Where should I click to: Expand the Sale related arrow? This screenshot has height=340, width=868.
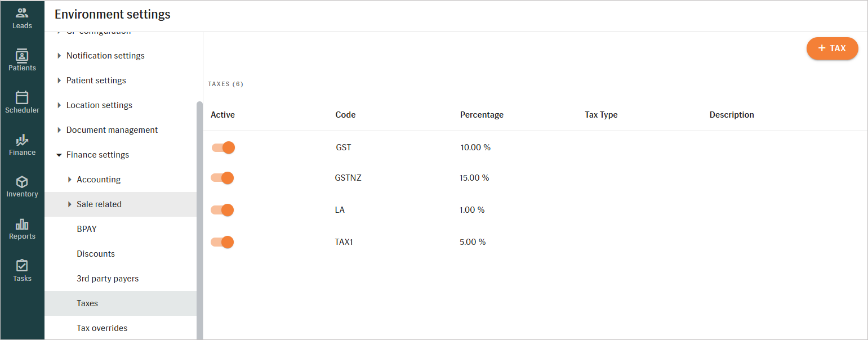(x=70, y=204)
